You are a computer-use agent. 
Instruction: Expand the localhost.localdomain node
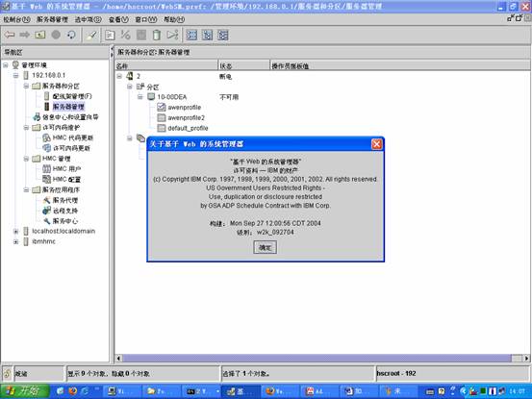coord(16,231)
